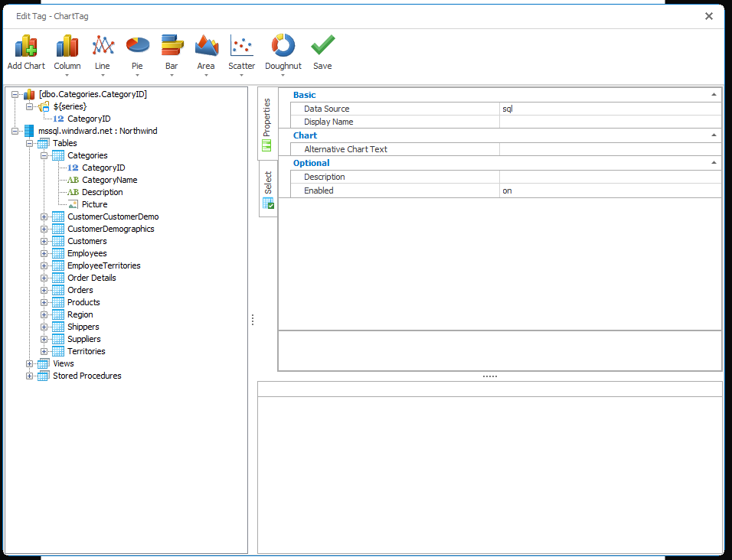Viewport: 732px width, 560px height.
Task: Click the Suppliers table icon
Action: click(58, 340)
